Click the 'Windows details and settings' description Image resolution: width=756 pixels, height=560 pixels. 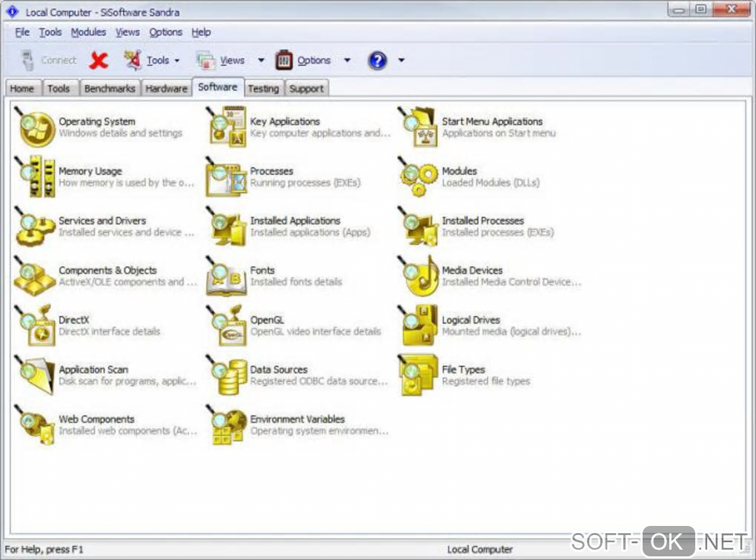pyautogui.click(x=121, y=133)
